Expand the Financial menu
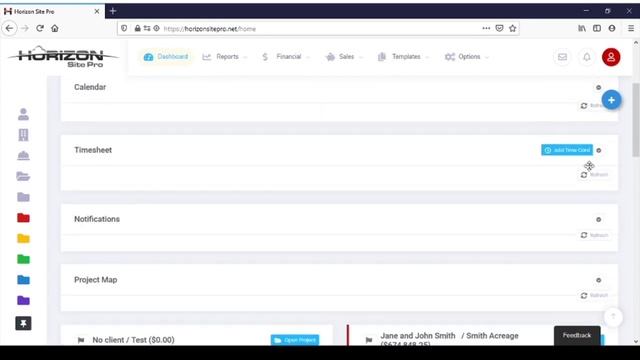The width and height of the screenshot is (640, 360). pyautogui.click(x=286, y=57)
